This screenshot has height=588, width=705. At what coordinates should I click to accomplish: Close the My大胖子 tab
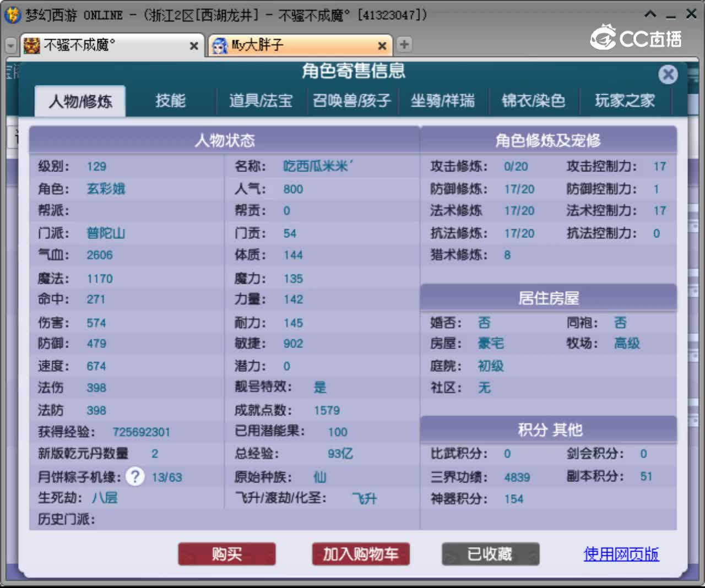(382, 46)
